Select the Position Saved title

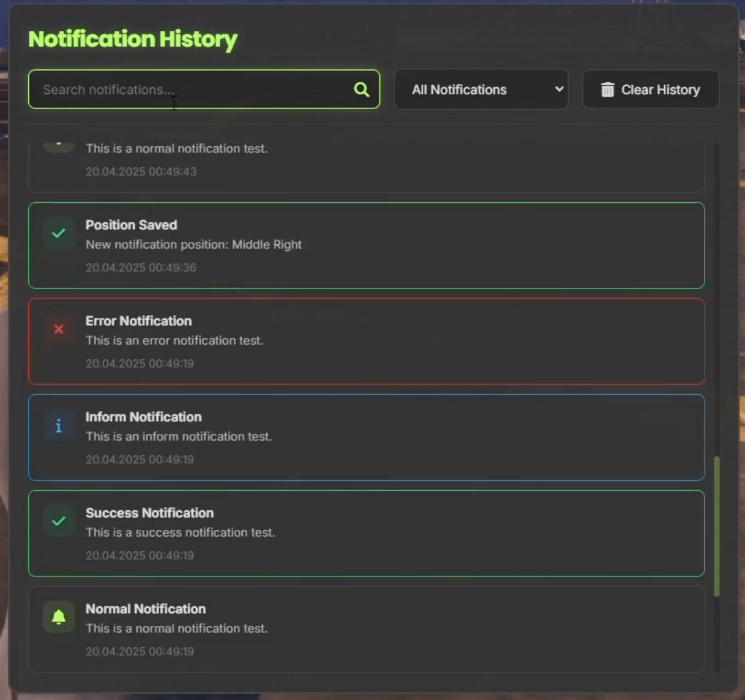pos(131,225)
